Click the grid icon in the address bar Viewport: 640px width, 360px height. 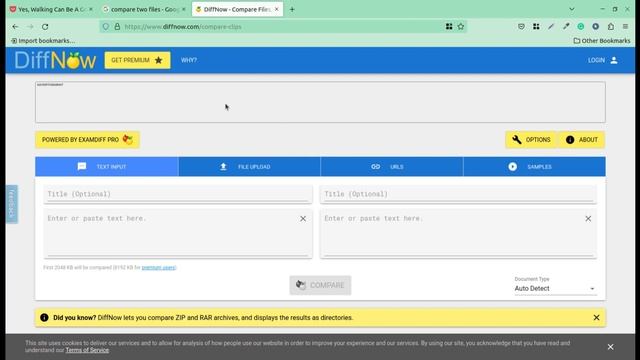point(449,27)
